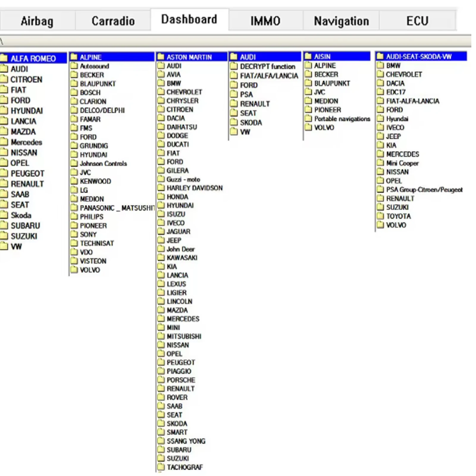The height and width of the screenshot is (476, 476).
Task: Select the ISUZU folder name
Action: [176, 214]
